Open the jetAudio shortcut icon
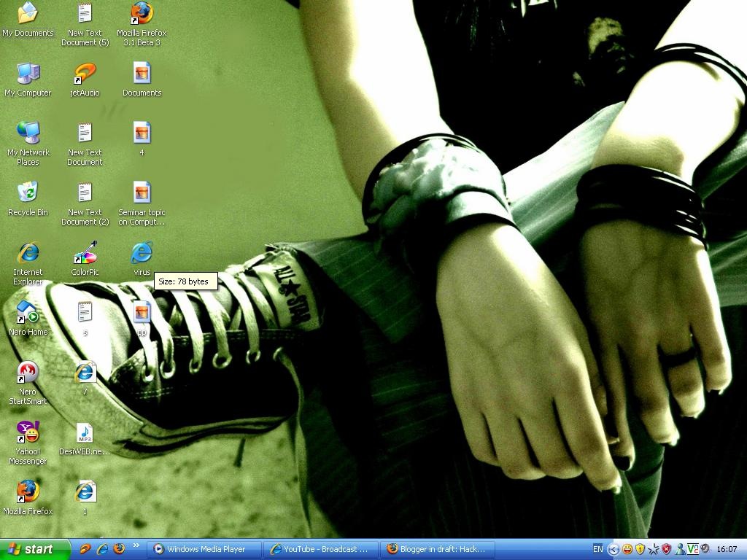 coord(85,74)
